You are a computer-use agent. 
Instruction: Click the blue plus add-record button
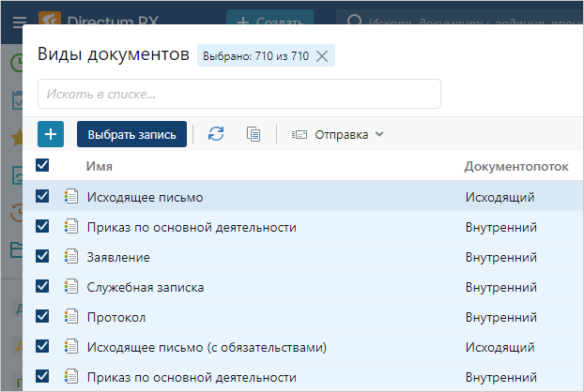(51, 134)
